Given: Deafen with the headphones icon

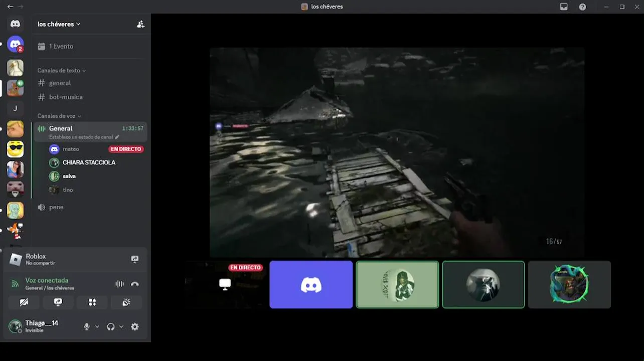Looking at the screenshot, I should (x=111, y=327).
